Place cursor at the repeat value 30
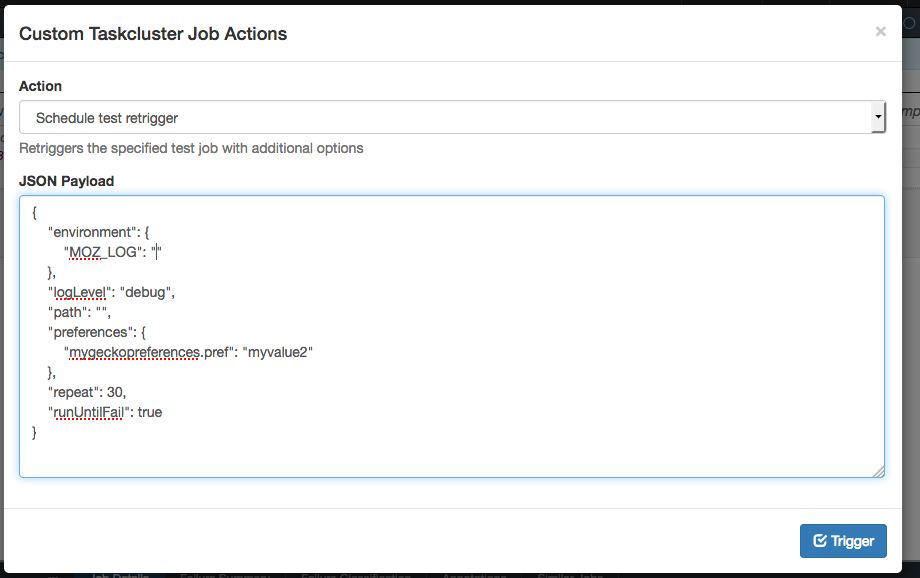The height and width of the screenshot is (578, 920). click(115, 392)
